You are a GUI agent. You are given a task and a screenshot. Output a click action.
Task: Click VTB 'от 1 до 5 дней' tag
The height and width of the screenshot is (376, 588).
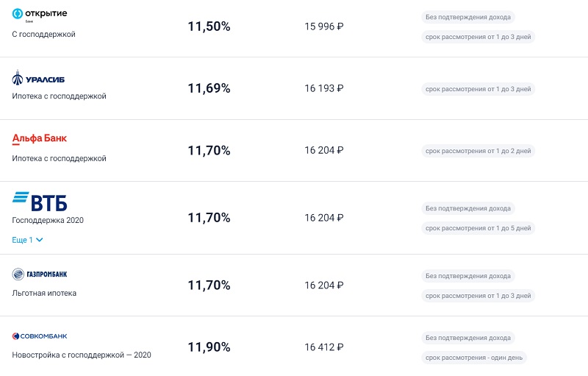point(478,228)
